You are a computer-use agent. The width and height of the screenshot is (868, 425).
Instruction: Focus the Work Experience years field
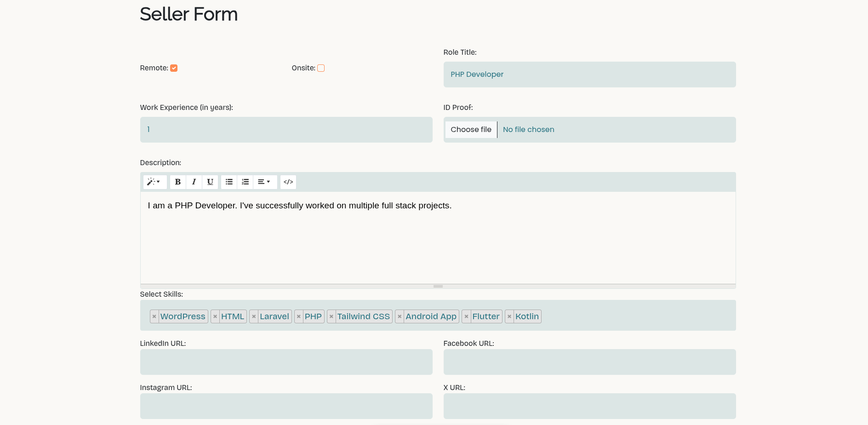pos(286,130)
